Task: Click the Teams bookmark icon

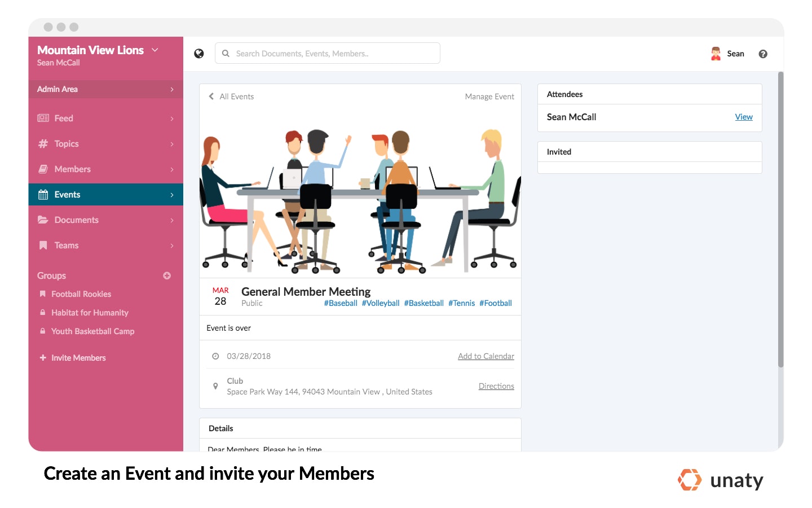Action: click(x=43, y=245)
